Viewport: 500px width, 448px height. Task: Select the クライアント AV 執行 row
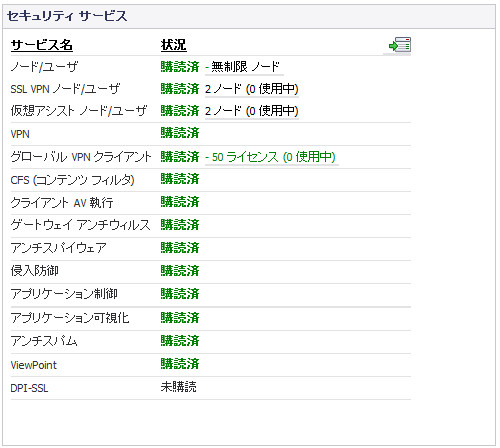pyautogui.click(x=211, y=203)
